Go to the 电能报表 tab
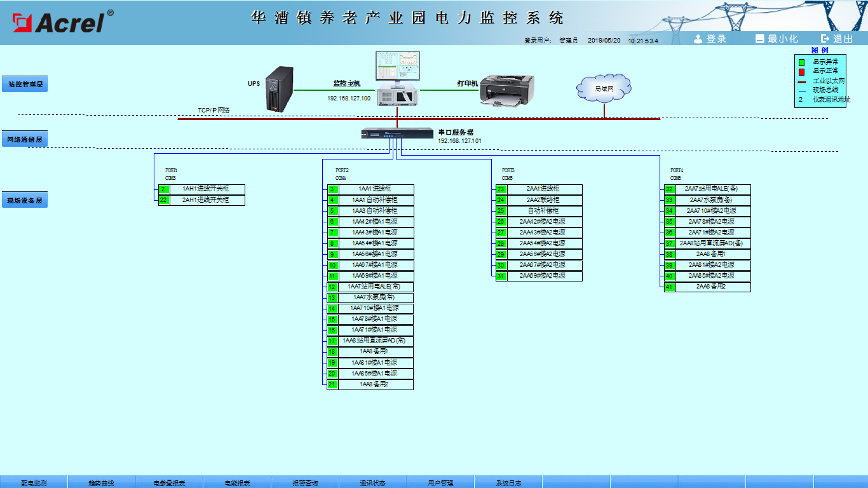Screen dimensions: 868x488 237,483
